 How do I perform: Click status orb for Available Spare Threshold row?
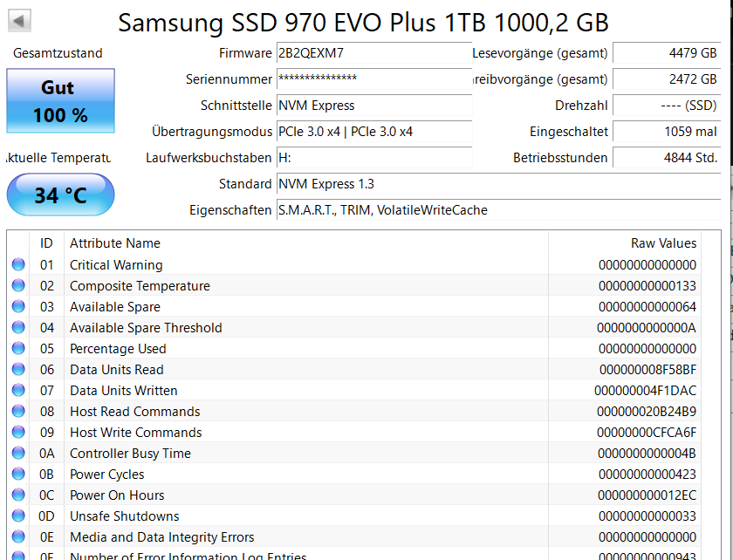(x=18, y=327)
